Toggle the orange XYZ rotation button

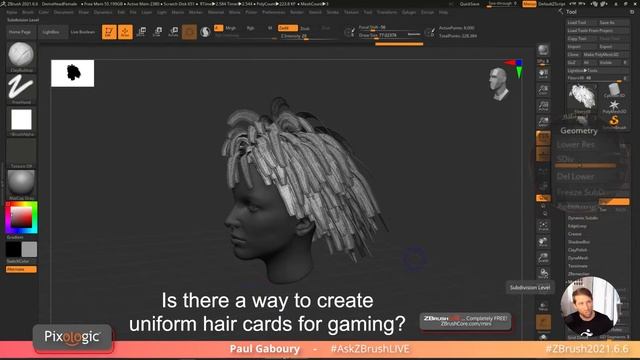pyautogui.click(x=543, y=198)
